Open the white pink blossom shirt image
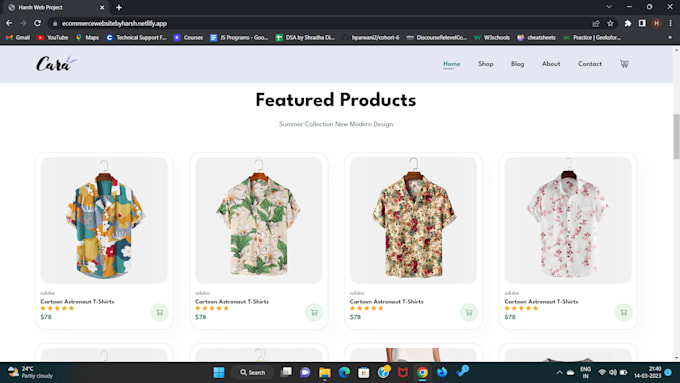Image resolution: width=680 pixels, height=383 pixels. 568,220
